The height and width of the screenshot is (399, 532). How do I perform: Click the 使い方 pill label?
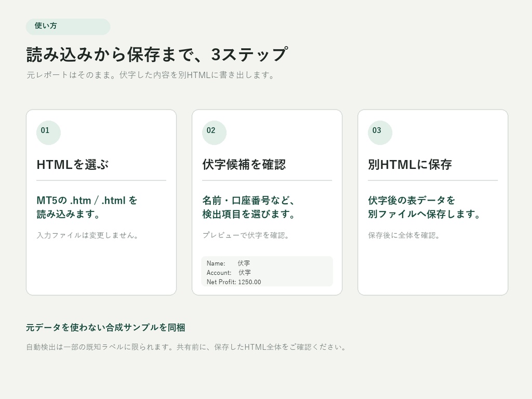pyautogui.click(x=68, y=26)
